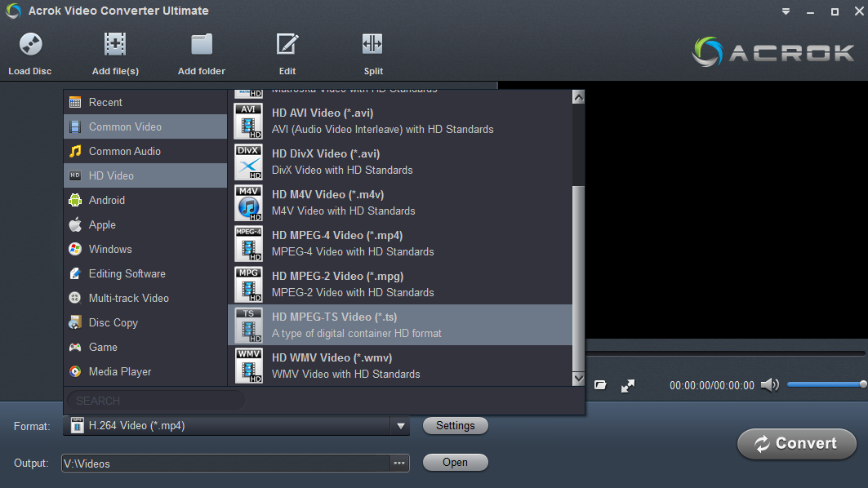Click the preview playback progress bar
The height and width of the screenshot is (488, 868).
[x=725, y=353]
